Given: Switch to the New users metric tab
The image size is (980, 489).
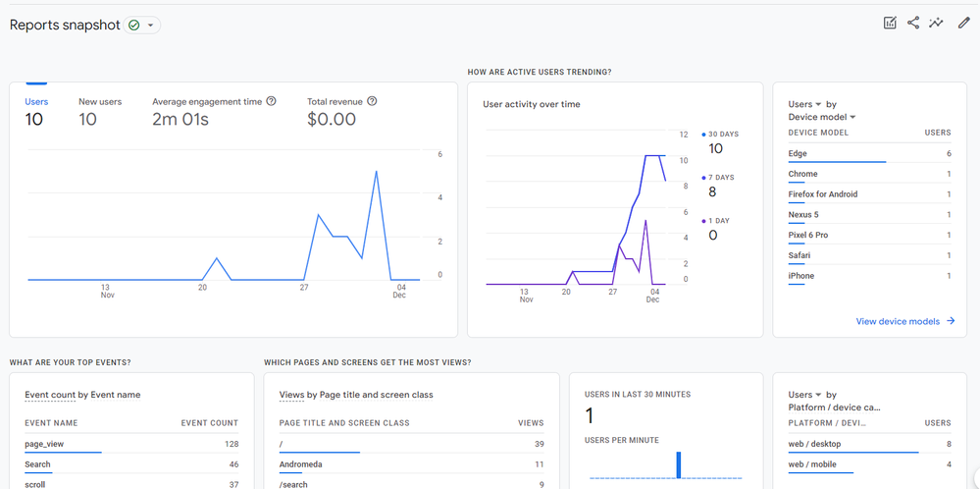Looking at the screenshot, I should [x=100, y=111].
